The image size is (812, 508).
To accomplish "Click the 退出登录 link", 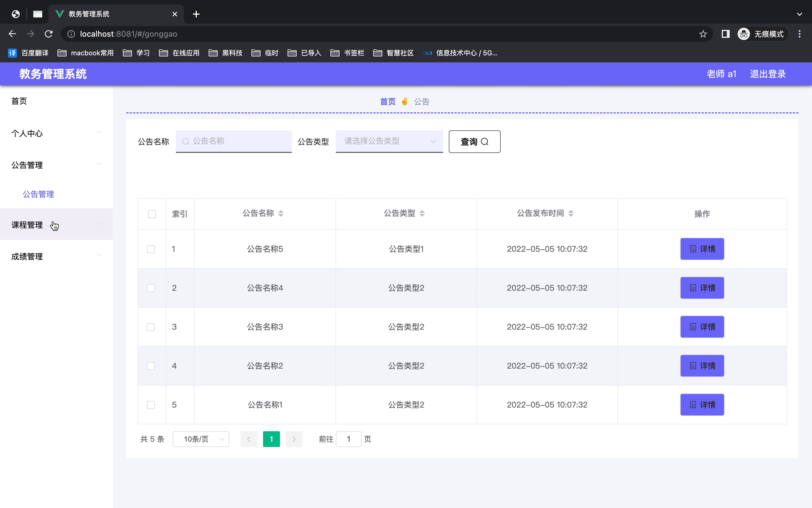I will tap(768, 74).
